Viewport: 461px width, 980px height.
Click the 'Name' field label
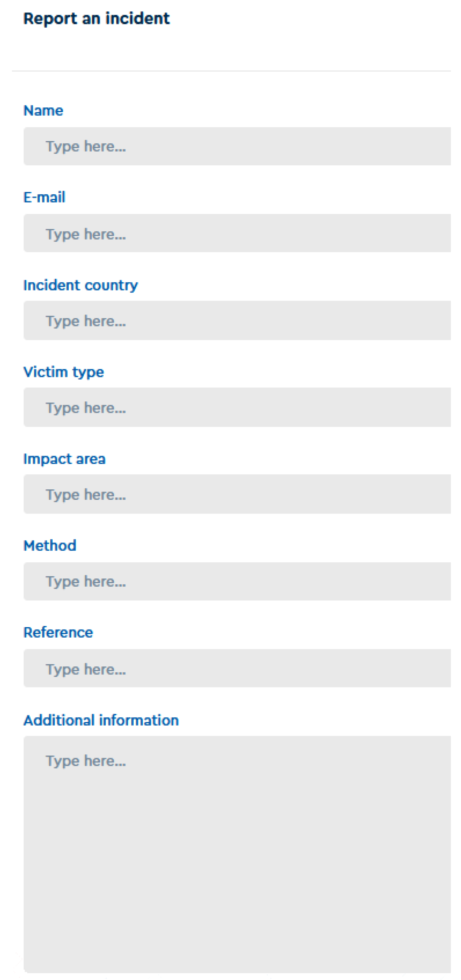(43, 111)
